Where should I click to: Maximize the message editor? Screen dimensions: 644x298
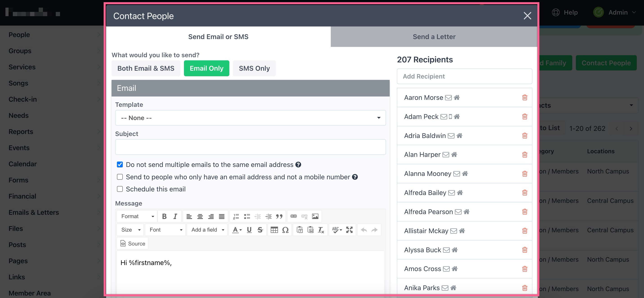[x=349, y=230]
